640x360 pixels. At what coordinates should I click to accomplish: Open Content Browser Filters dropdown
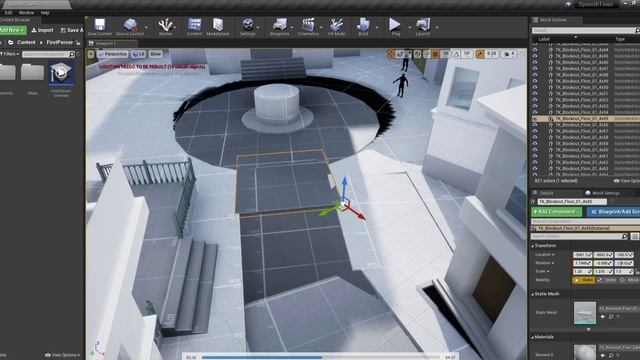[x=10, y=54]
